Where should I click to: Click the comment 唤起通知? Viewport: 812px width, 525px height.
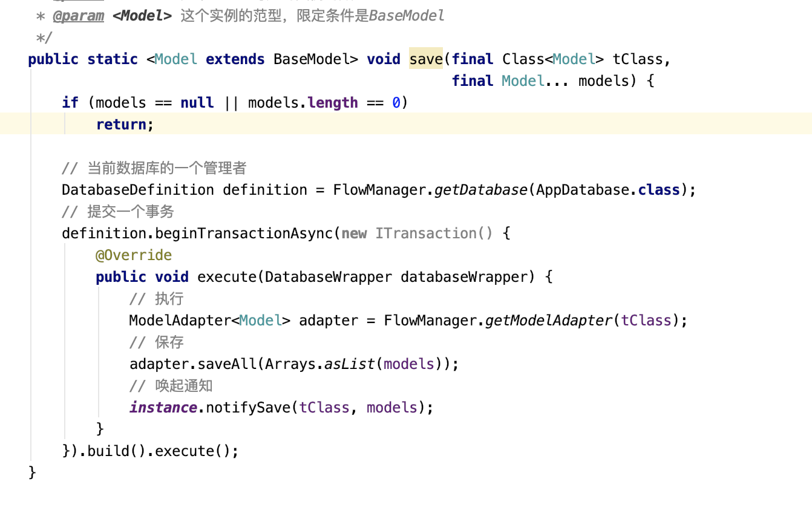coord(171,386)
